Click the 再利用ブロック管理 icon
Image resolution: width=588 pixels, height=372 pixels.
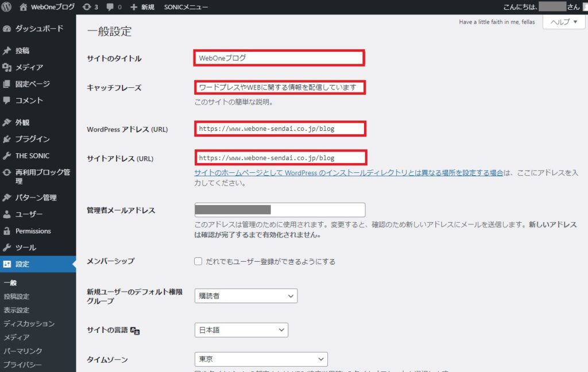pos(7,172)
